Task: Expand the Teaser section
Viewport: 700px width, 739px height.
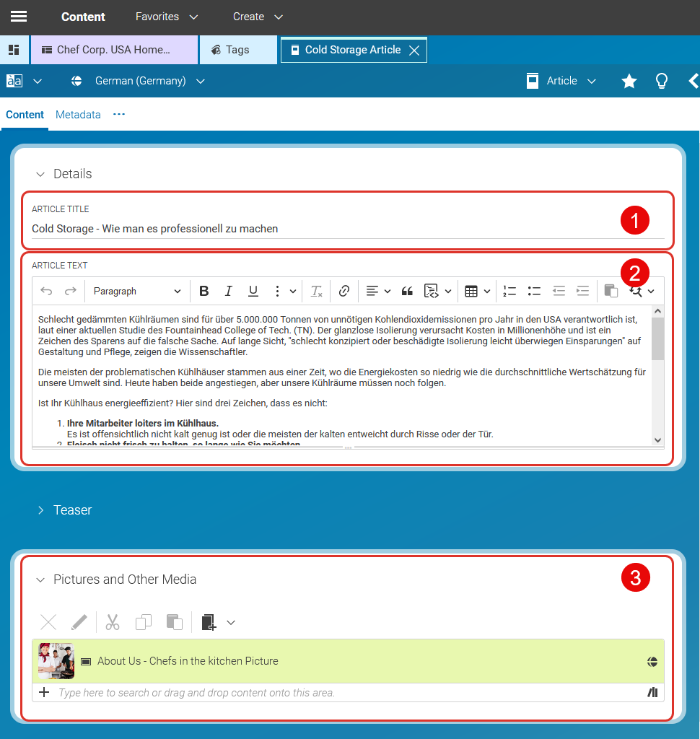Action: point(41,510)
